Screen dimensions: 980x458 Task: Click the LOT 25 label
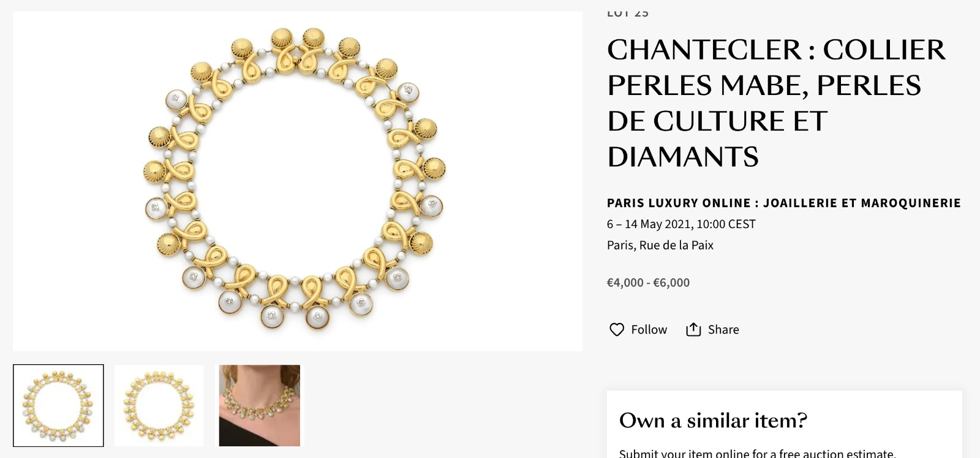click(x=628, y=13)
